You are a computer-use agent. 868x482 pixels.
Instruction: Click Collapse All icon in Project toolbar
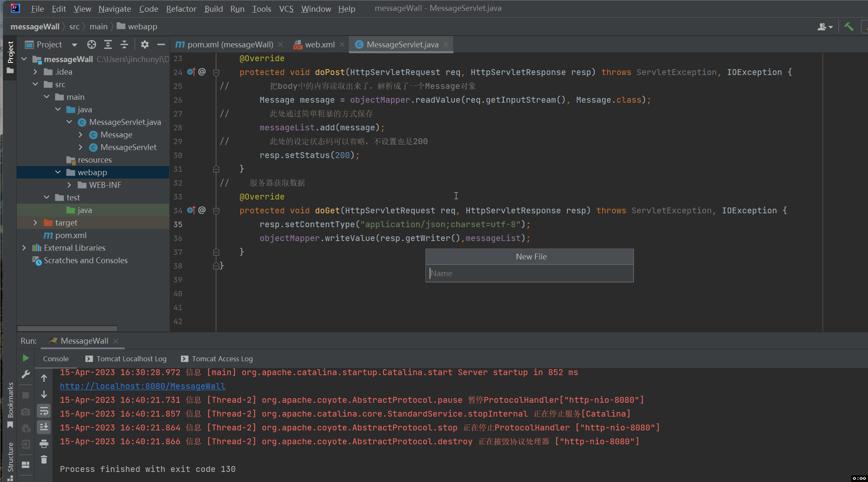tap(124, 44)
